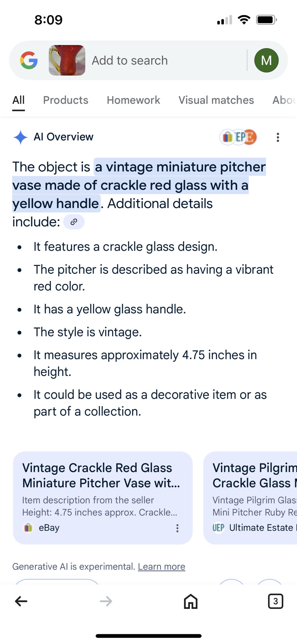Open the Google home via the G logo
Viewport: 297px width, 644px height.
(29, 60)
